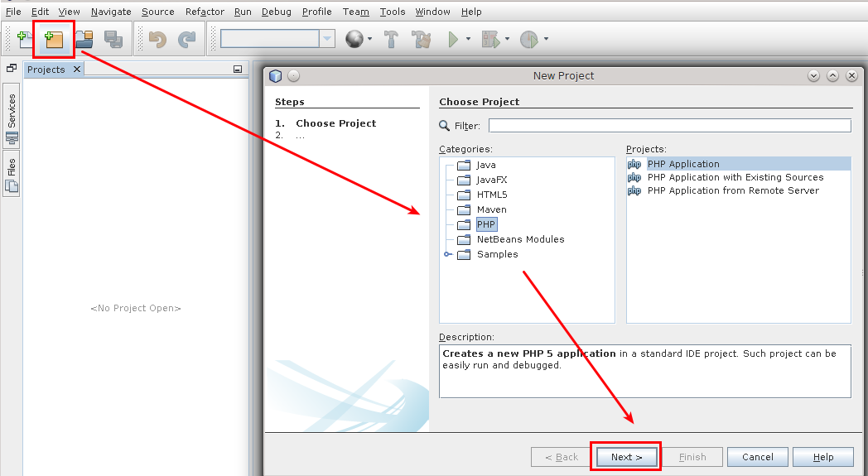Click the Filter text field
Image resolution: width=868 pixels, height=476 pixels.
[x=670, y=126]
